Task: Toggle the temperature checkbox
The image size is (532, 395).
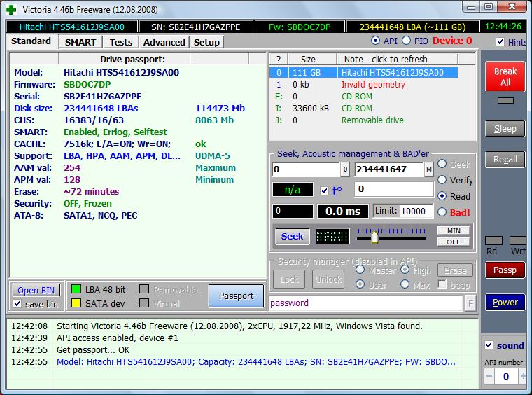Action: [x=324, y=190]
